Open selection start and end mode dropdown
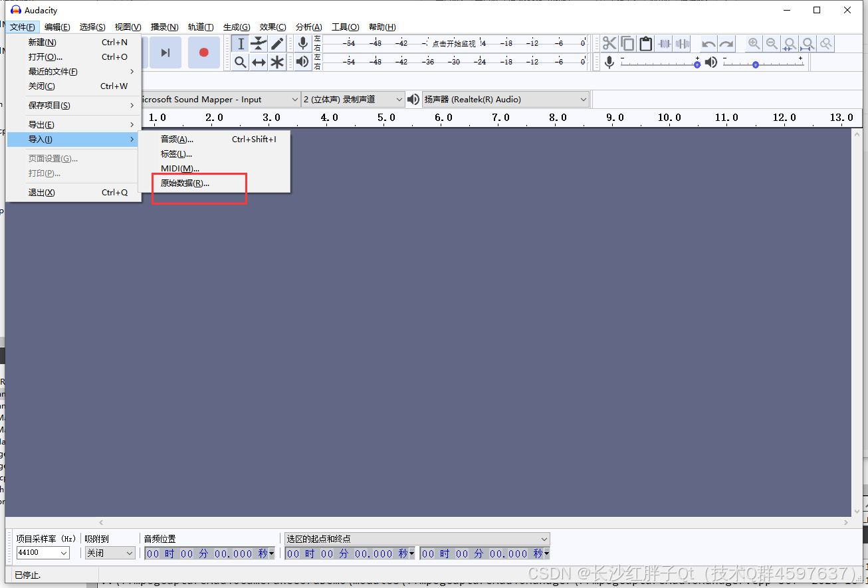Image resolution: width=868 pixels, height=588 pixels. (x=417, y=539)
